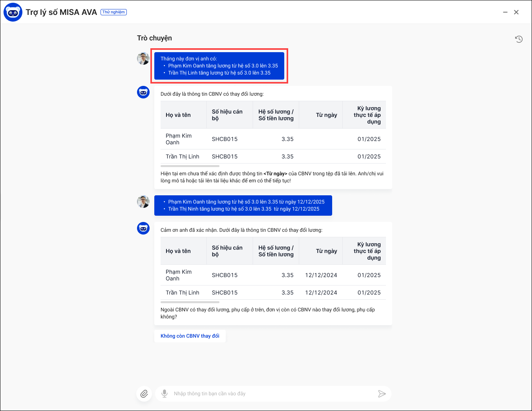
Task: Click the first table's horizontal scrollbar
Action: pos(190,166)
